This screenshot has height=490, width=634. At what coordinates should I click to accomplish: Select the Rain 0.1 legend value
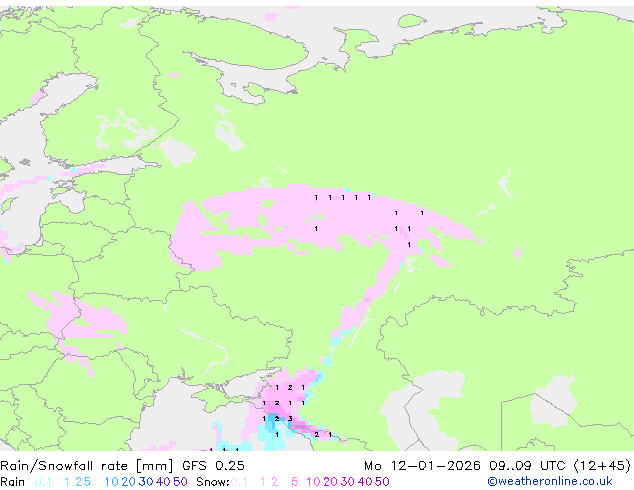click(43, 482)
